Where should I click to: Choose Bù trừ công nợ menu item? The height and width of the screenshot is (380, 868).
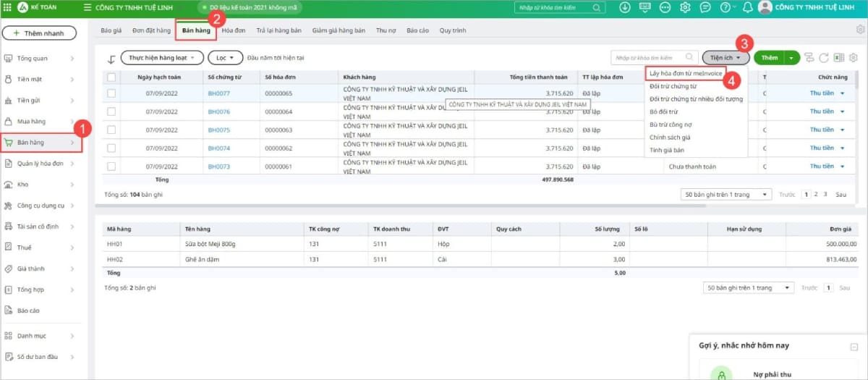tap(671, 124)
